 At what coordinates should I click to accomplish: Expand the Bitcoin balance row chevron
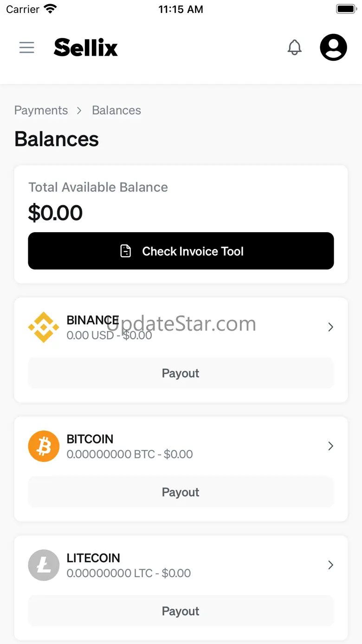[330, 446]
